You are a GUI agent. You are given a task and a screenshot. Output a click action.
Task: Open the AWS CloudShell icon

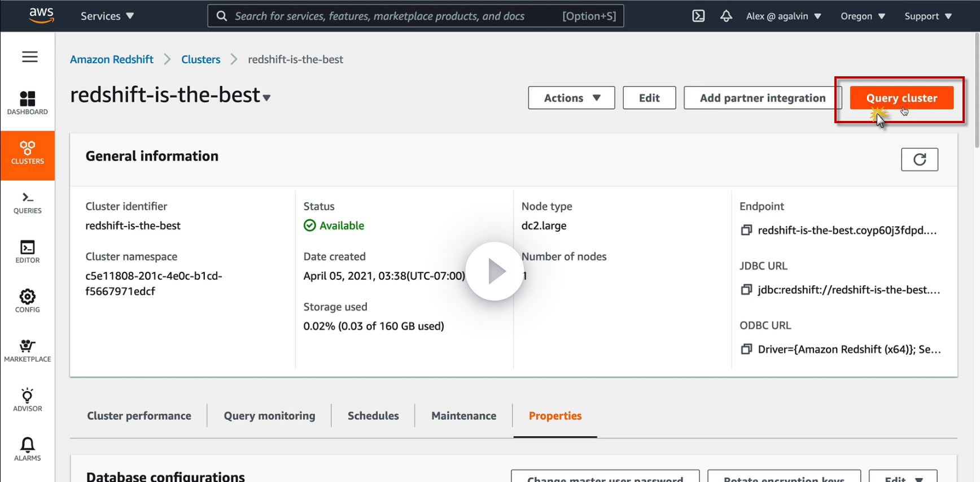[x=698, y=16]
